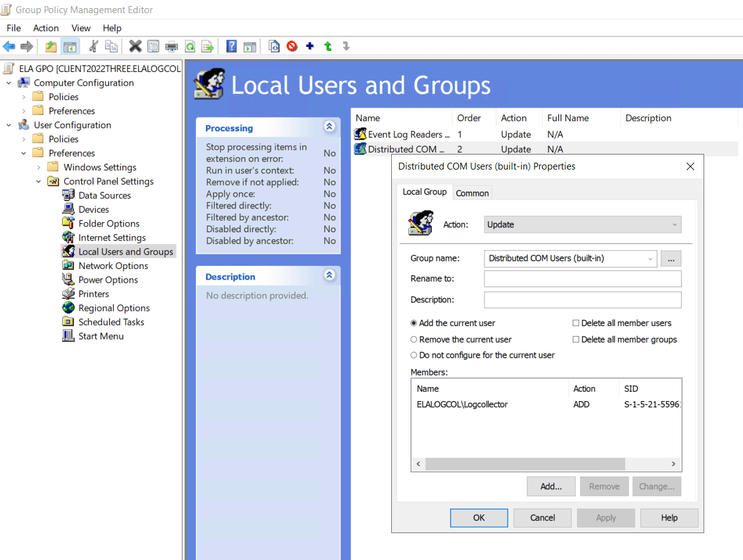The image size is (743, 560).
Task: Click the Members list horizontal scrollbar
Action: click(x=525, y=464)
